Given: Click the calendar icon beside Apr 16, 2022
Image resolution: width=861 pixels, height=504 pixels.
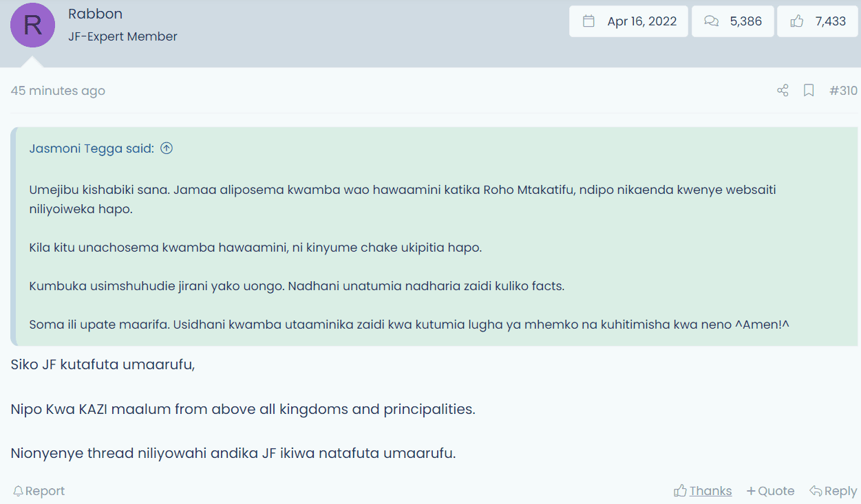Looking at the screenshot, I should 588,21.
